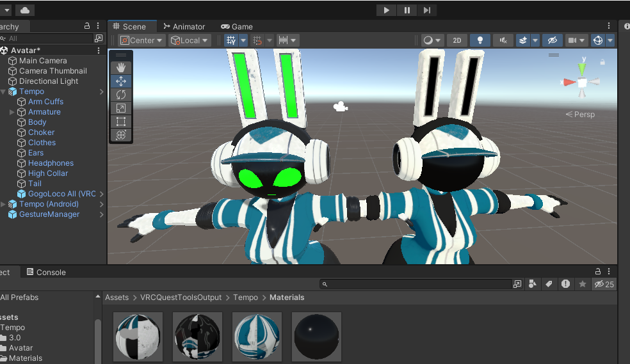This screenshot has height=364, width=630.
Task: Open the increment snapping ruler menu
Action: click(x=287, y=40)
